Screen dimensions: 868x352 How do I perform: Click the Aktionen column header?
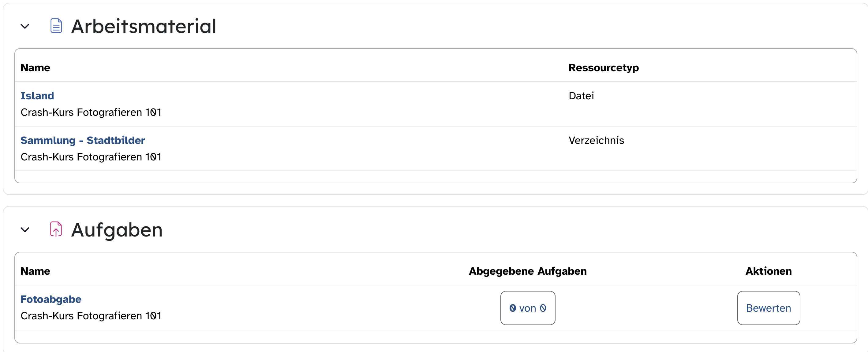768,271
